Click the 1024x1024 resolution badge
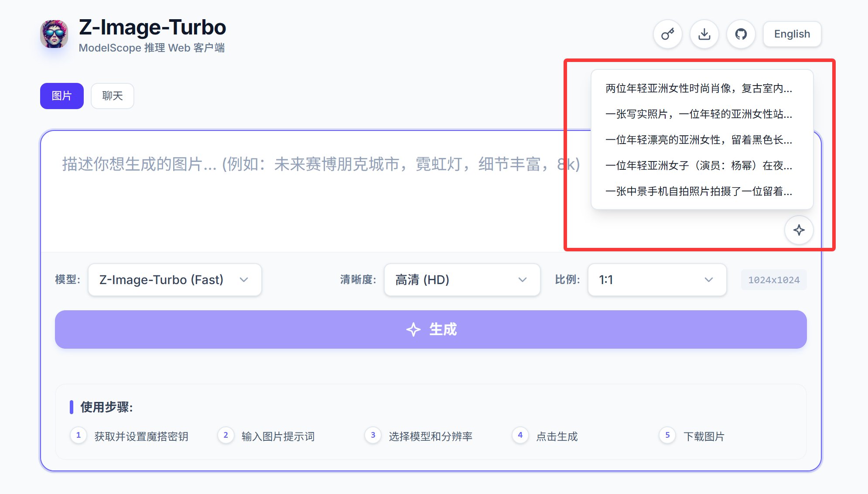The height and width of the screenshot is (494, 868). [x=773, y=280]
